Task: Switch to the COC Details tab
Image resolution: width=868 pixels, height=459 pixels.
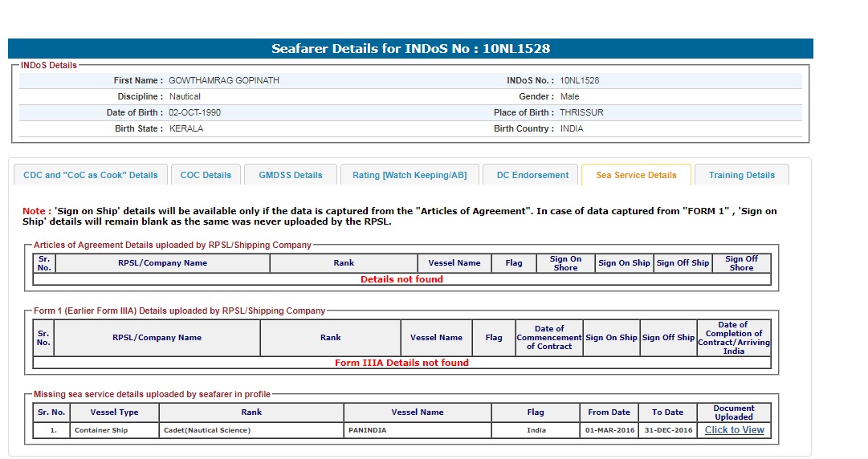Action: tap(206, 175)
